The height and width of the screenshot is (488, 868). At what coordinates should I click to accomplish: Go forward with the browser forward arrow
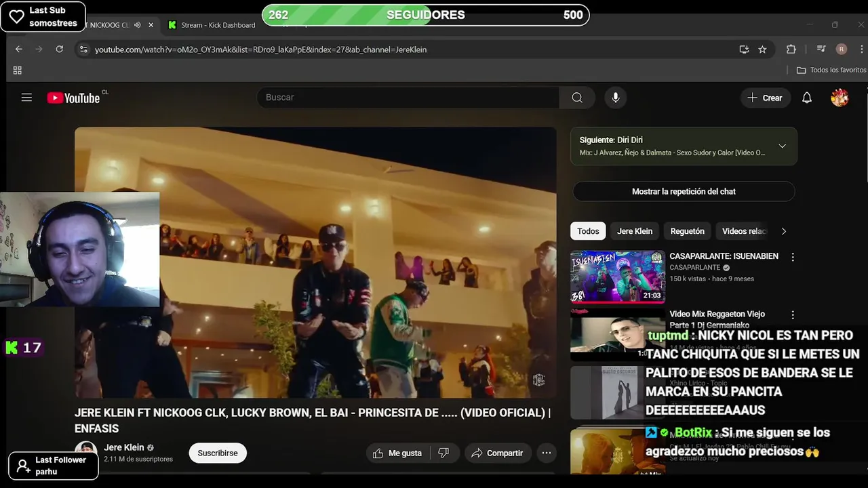pyautogui.click(x=39, y=49)
